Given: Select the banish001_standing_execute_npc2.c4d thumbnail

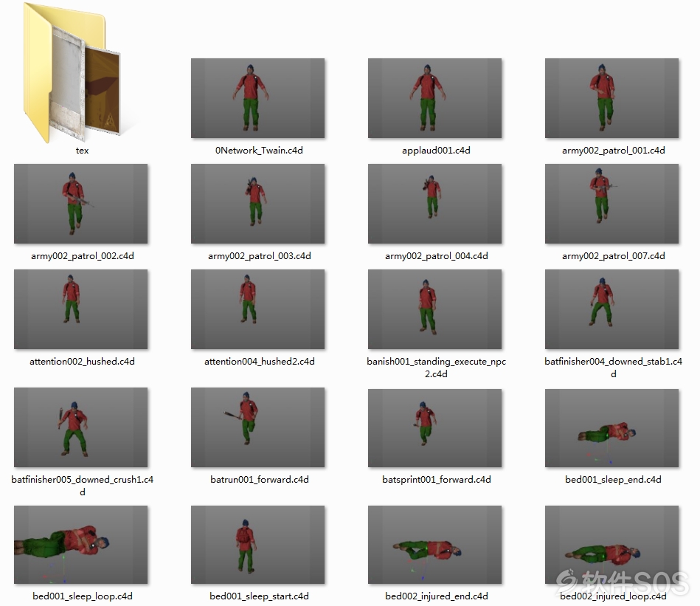Looking at the screenshot, I should (x=434, y=309).
